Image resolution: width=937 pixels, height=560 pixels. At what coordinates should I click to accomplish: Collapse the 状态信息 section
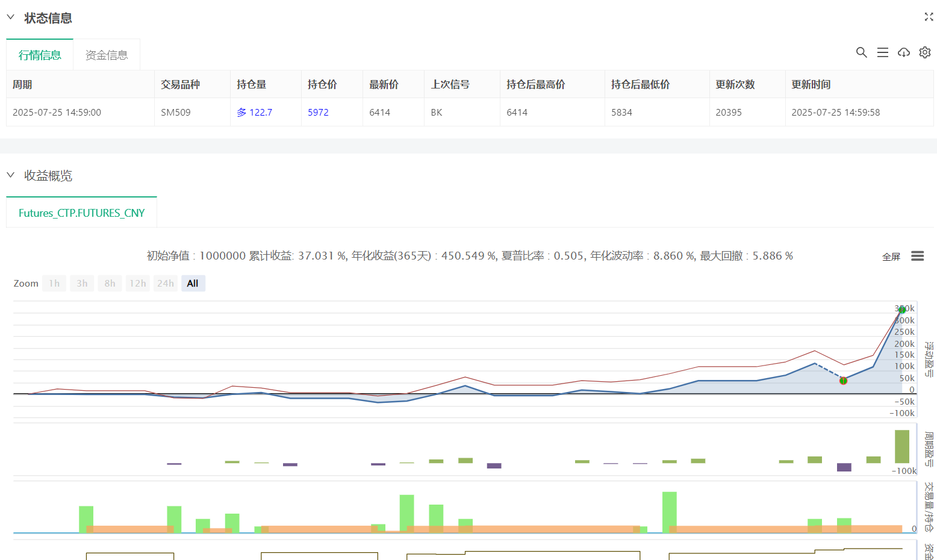click(x=10, y=17)
